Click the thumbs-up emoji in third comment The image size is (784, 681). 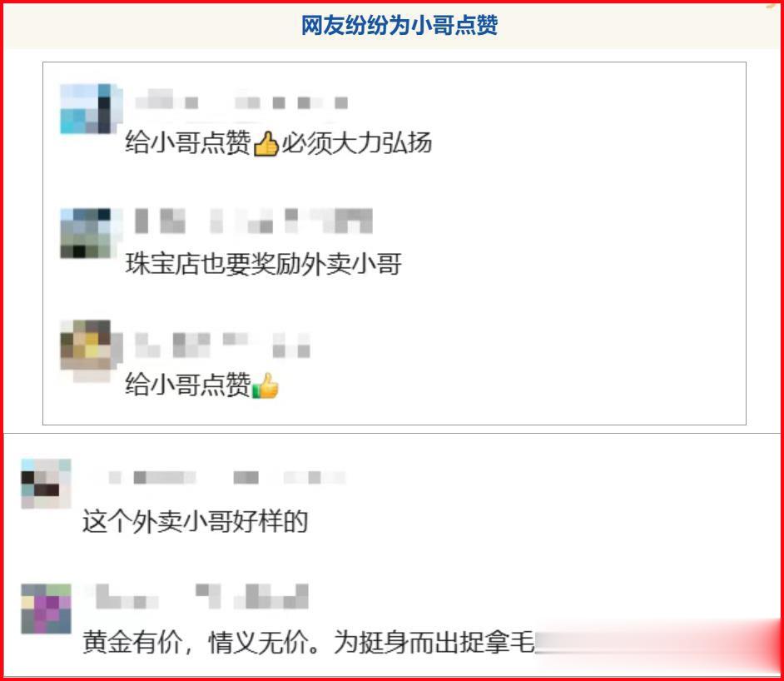click(x=265, y=386)
